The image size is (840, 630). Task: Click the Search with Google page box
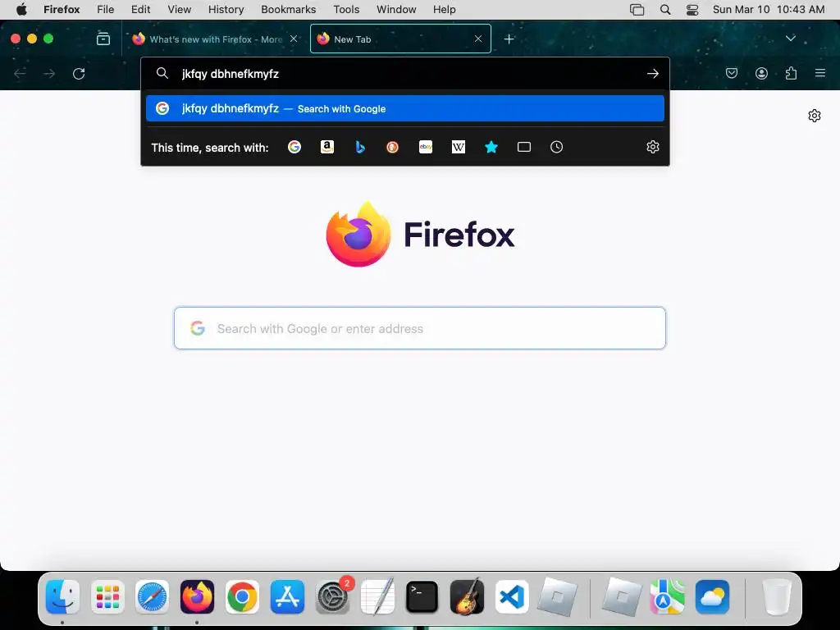[x=420, y=328]
